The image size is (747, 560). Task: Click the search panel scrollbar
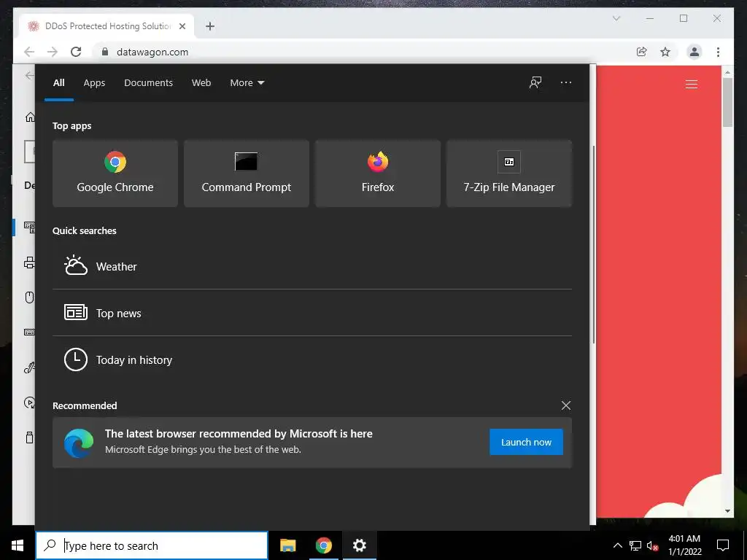(593, 244)
